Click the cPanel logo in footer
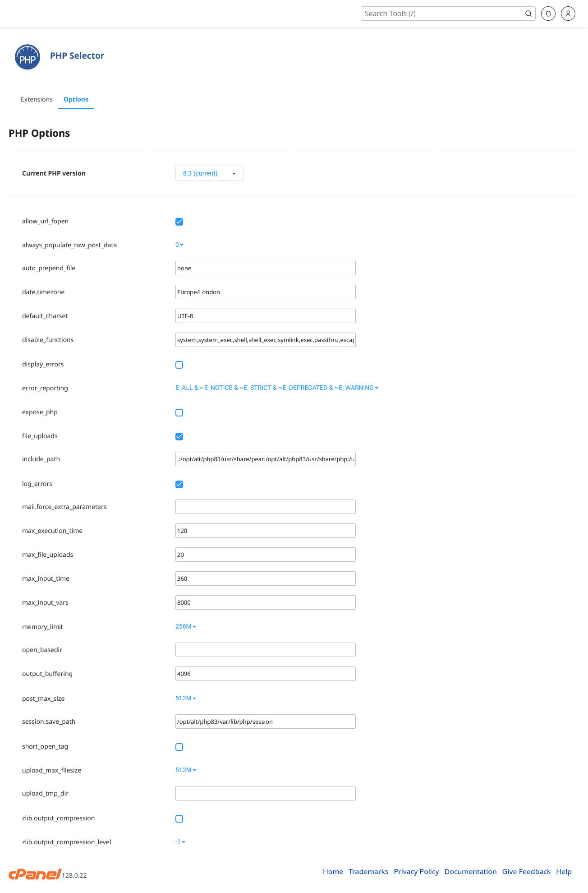Viewport: 588px width, 893px height. click(x=35, y=874)
